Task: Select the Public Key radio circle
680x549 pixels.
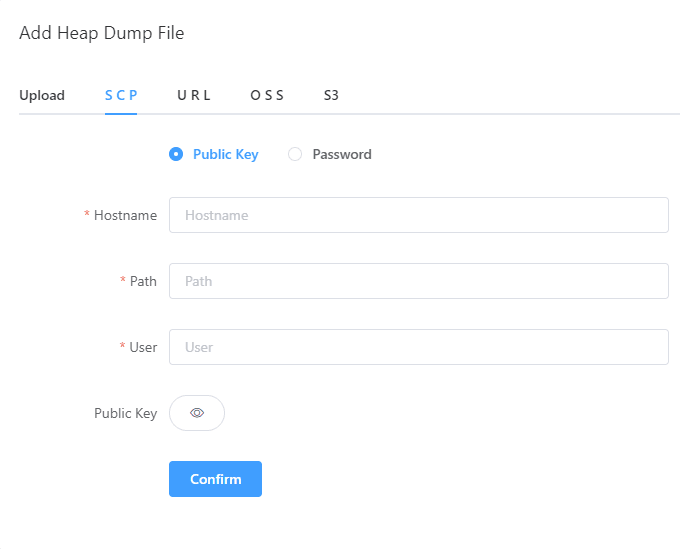Action: tap(176, 154)
